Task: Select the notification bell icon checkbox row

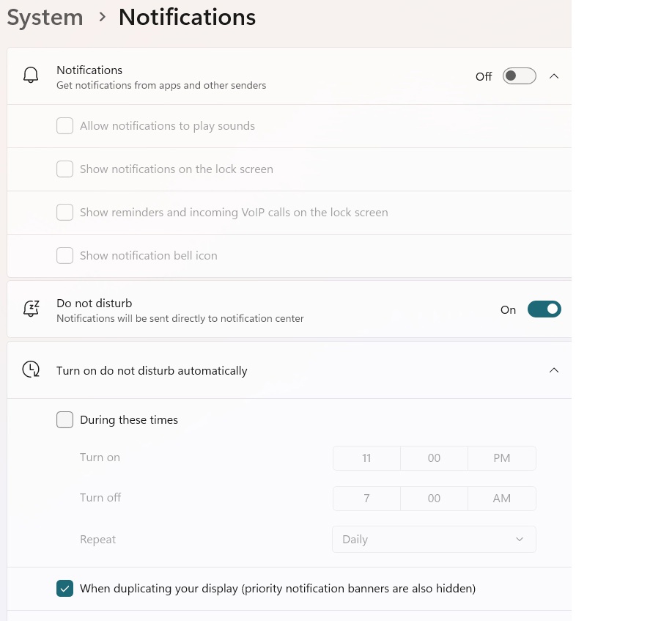Action: pyautogui.click(x=64, y=255)
